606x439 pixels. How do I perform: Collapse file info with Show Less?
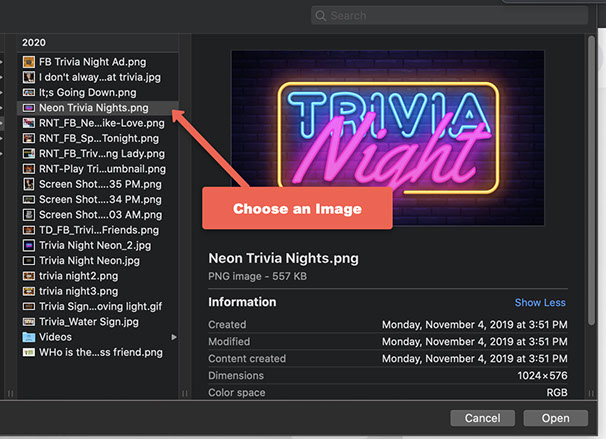coord(540,303)
